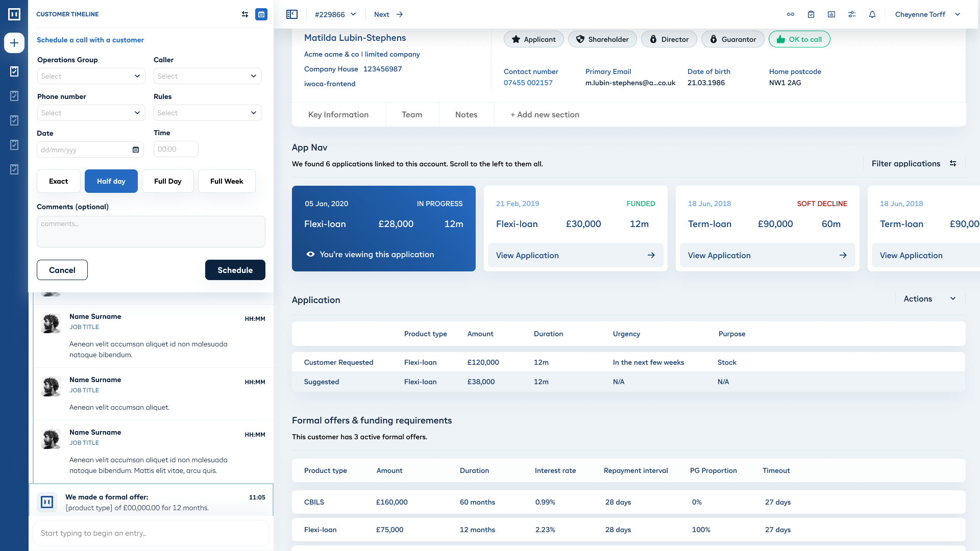The width and height of the screenshot is (980, 551).
Task: Click + Add new section
Action: pos(545,115)
